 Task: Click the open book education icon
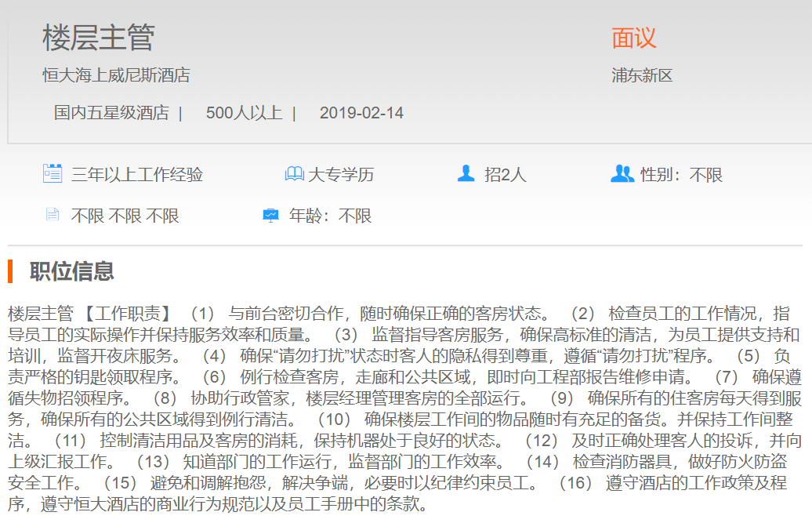[294, 174]
